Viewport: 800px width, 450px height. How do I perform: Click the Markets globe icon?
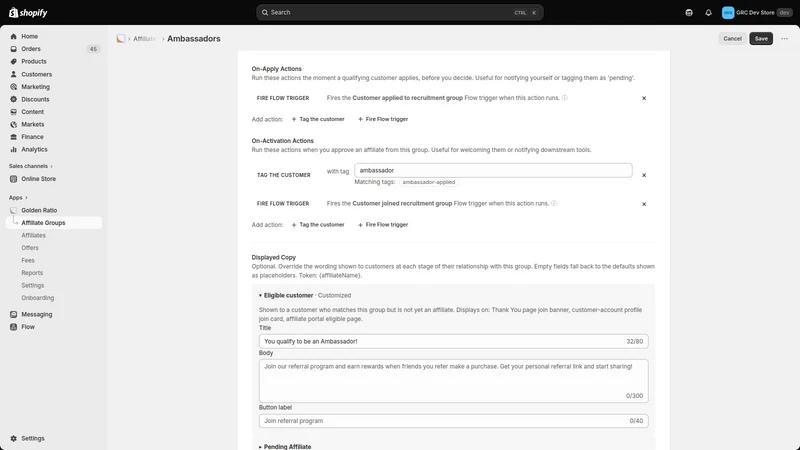[x=14, y=124]
